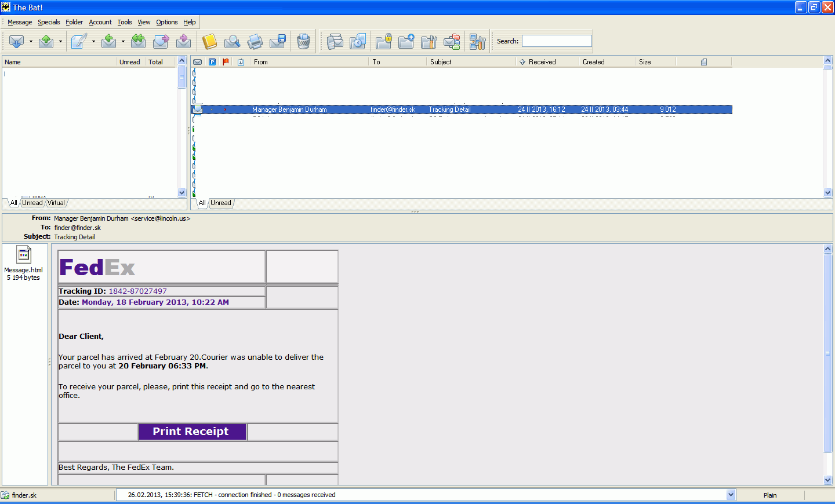The image size is (835, 504).
Task: Click the envelope status column header icon
Action: [x=198, y=62]
